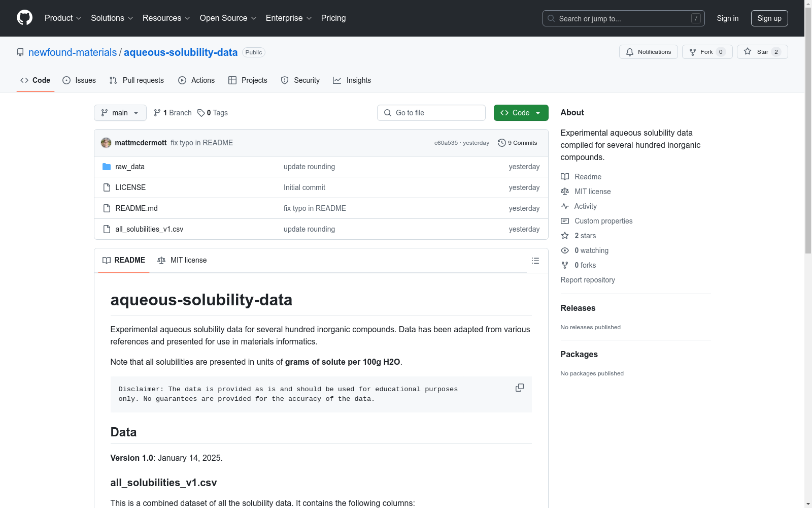The width and height of the screenshot is (812, 508).
Task: Click the Sign in link
Action: click(x=728, y=18)
